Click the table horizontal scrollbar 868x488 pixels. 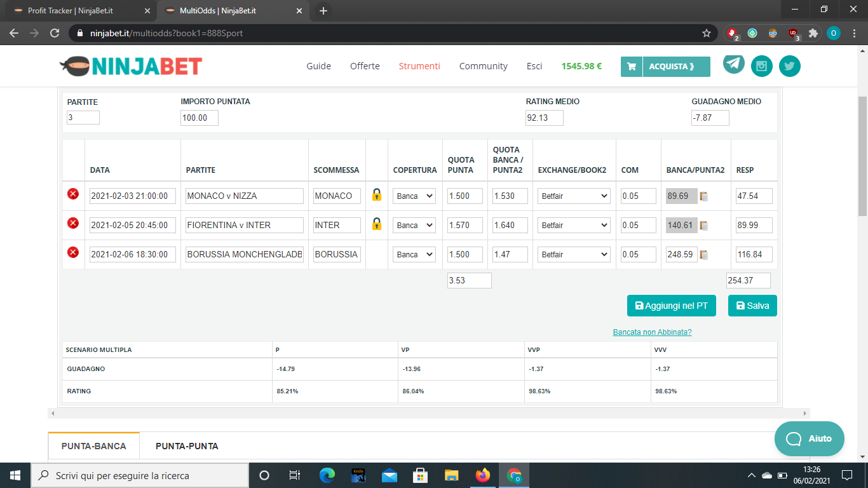tap(429, 413)
